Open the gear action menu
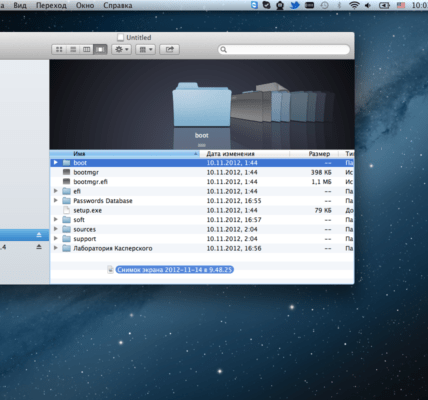This screenshot has width=428, height=400. point(121,50)
